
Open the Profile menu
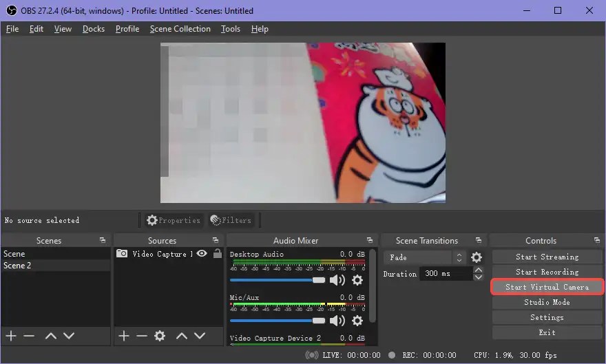(127, 29)
